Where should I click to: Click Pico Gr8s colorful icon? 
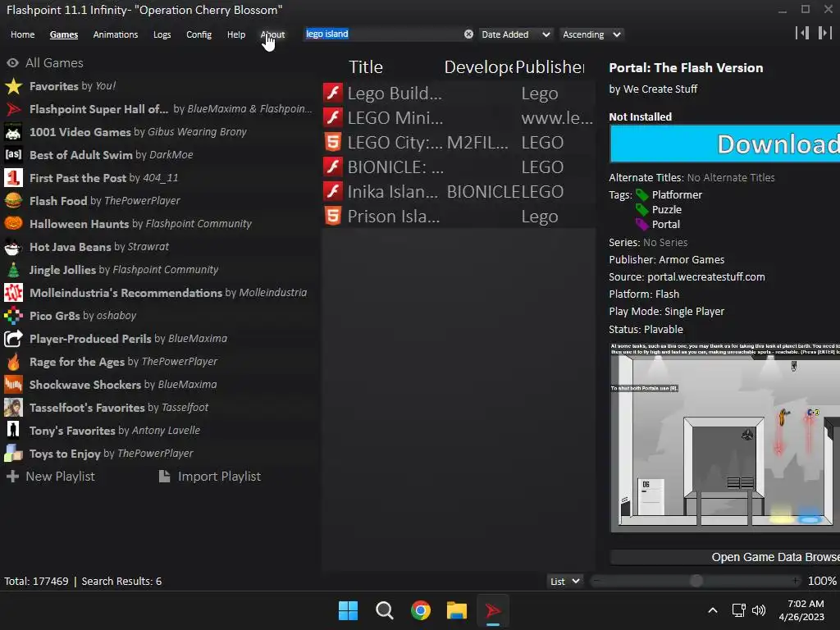tap(13, 316)
